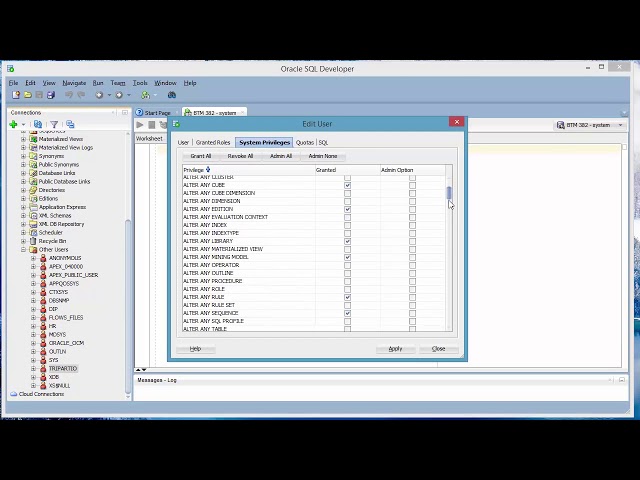Viewport: 640px width, 480px height.
Task: Open the File menu
Action: 13,83
